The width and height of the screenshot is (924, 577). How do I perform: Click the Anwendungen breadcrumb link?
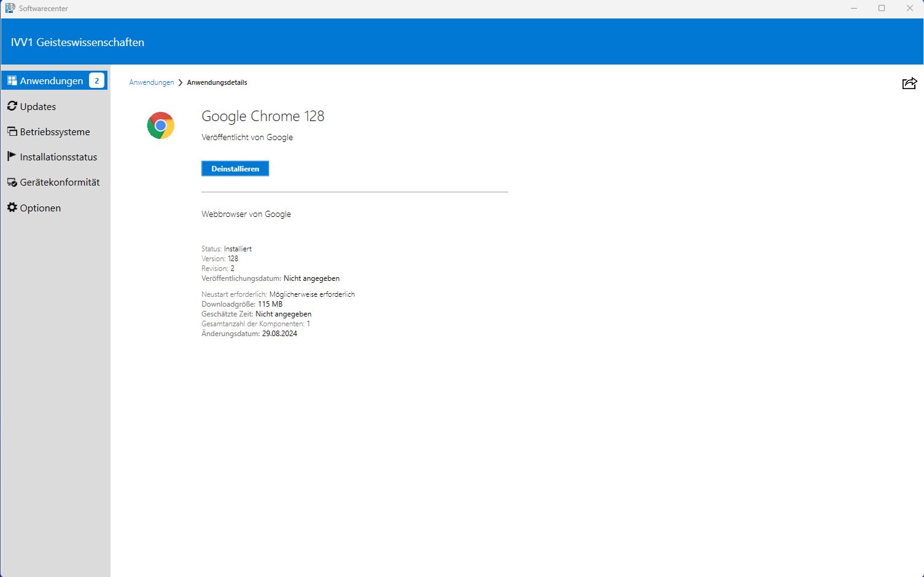[x=151, y=82]
